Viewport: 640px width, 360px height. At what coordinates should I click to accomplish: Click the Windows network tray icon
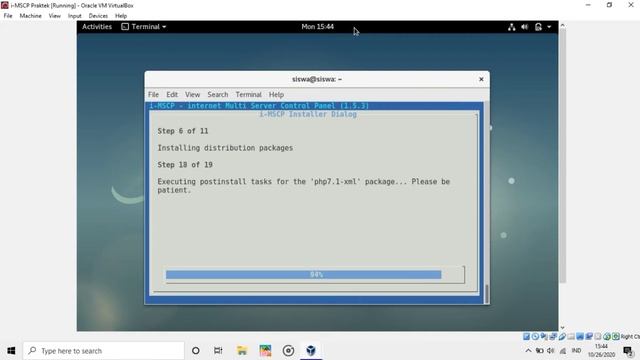(x=563, y=351)
